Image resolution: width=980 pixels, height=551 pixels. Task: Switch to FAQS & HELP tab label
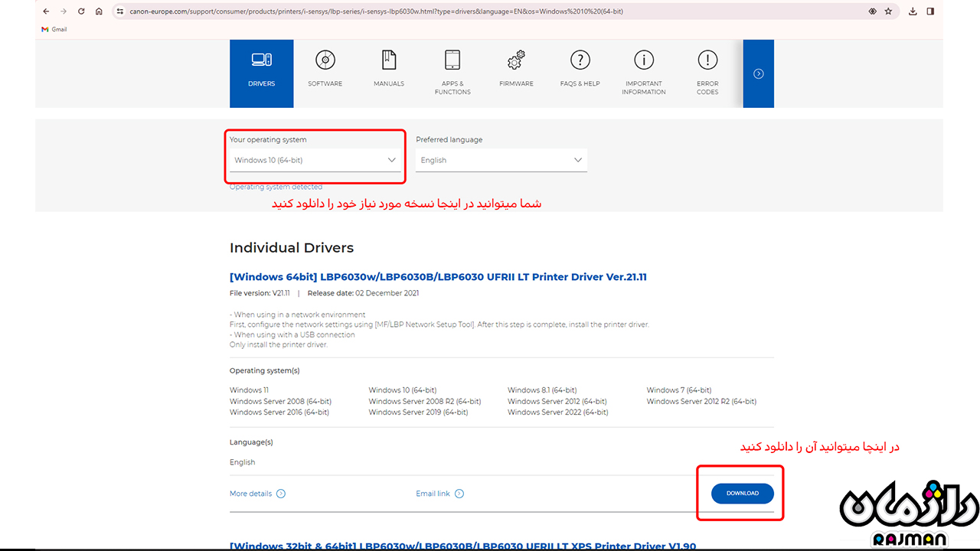click(x=580, y=83)
